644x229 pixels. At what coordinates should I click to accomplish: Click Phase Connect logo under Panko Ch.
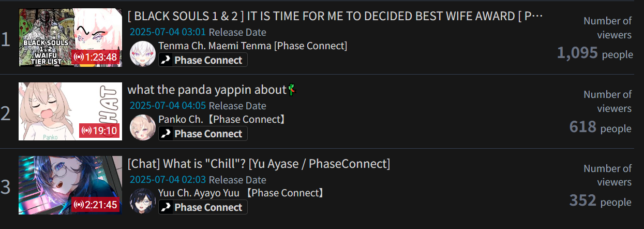(203, 134)
